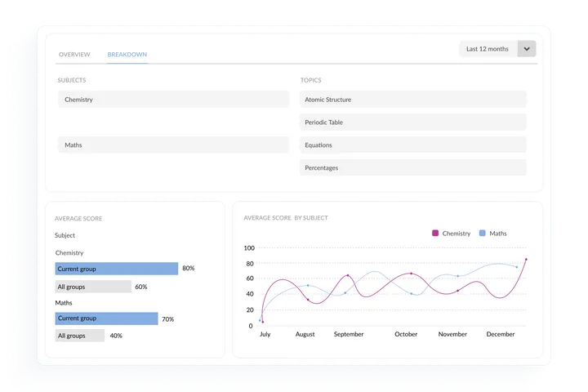Viewport: 588px width, 392px height.
Task: Click Maths' December data point on chart
Action: pyautogui.click(x=517, y=267)
